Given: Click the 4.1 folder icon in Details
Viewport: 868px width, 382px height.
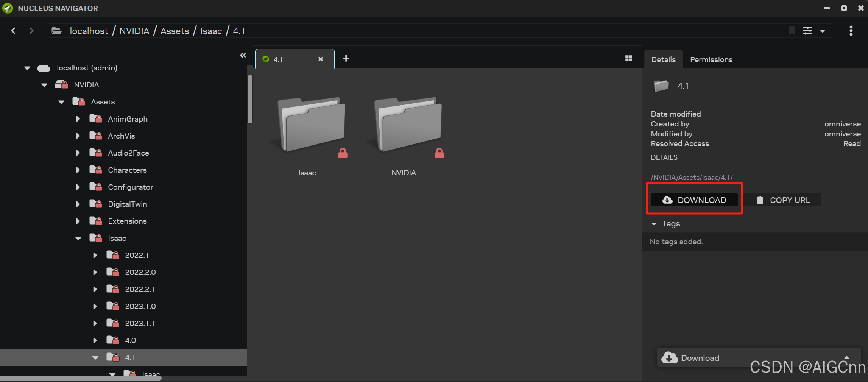Looking at the screenshot, I should (661, 86).
